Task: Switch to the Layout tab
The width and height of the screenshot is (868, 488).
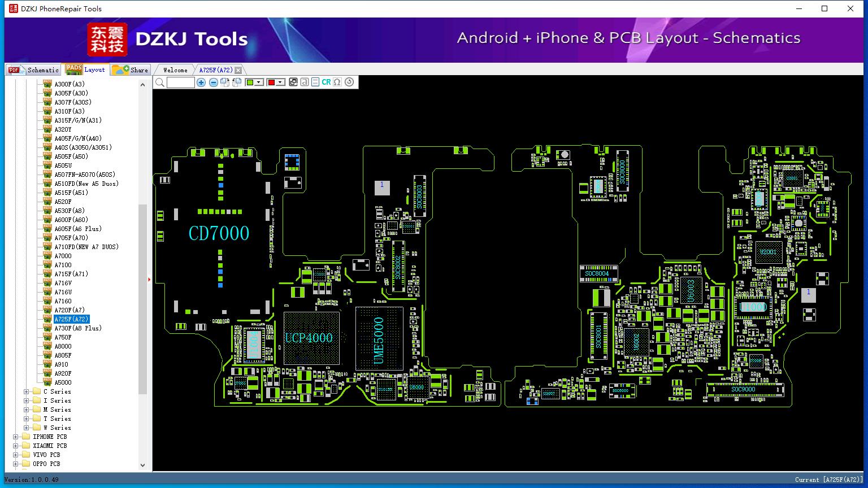Action: click(85, 69)
